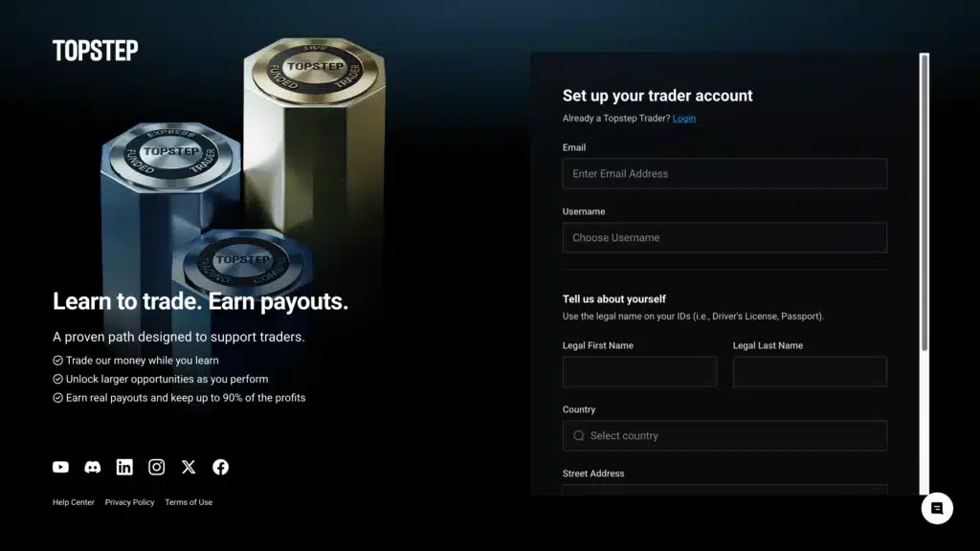Expand the Select country dropdown

tap(724, 436)
